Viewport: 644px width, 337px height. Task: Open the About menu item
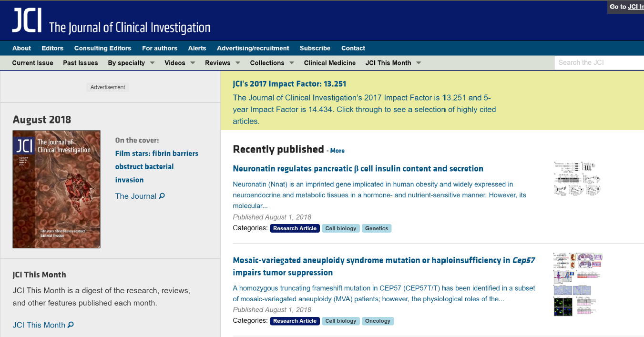coord(21,48)
